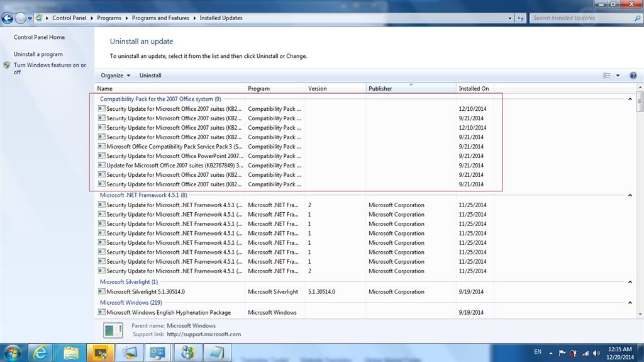Collapse the Microsoft .NET Framework 4.5.1 group
Image resolution: width=644 pixels, height=362 pixels.
pos(630,195)
